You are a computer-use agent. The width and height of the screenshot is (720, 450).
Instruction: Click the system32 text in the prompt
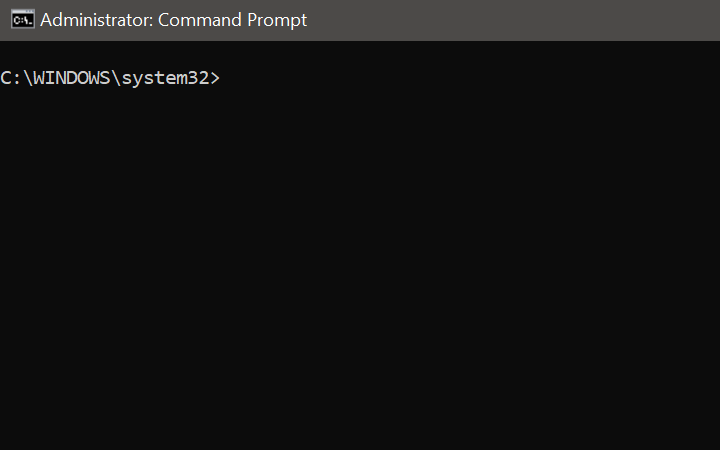(166, 79)
